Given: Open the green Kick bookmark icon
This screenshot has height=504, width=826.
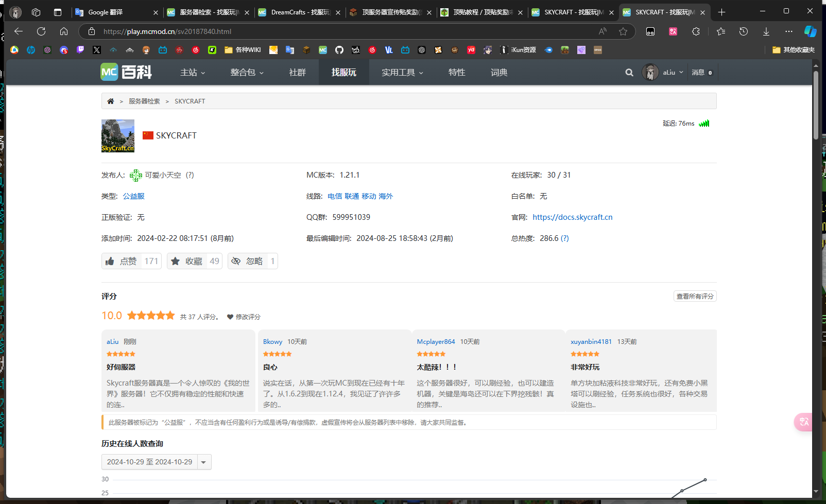Looking at the screenshot, I should [212, 50].
